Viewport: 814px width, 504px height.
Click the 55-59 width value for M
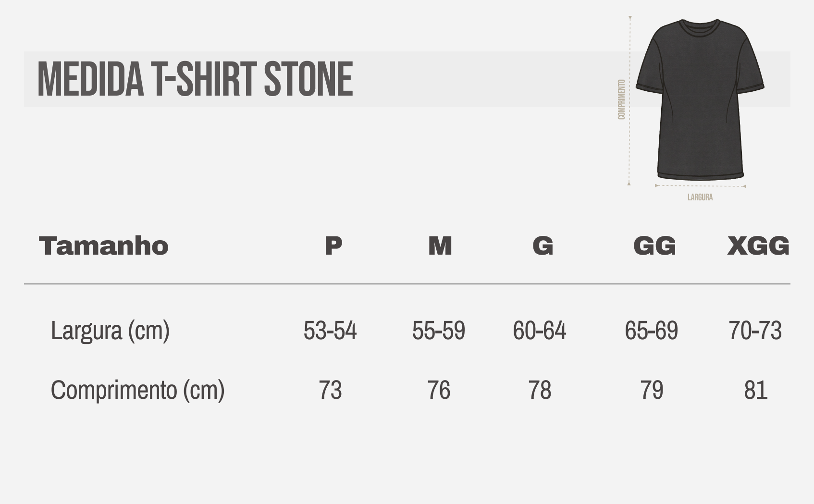(x=439, y=331)
